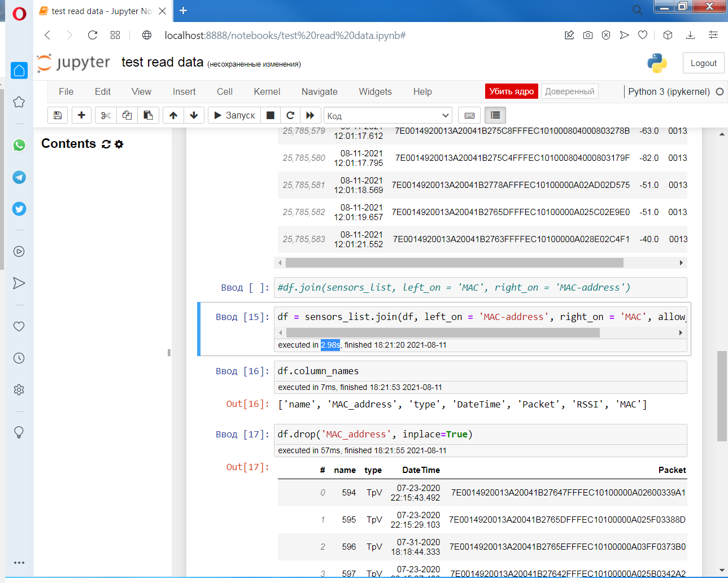
Task: Interrupt the kernel with the stop icon
Action: pos(271,115)
